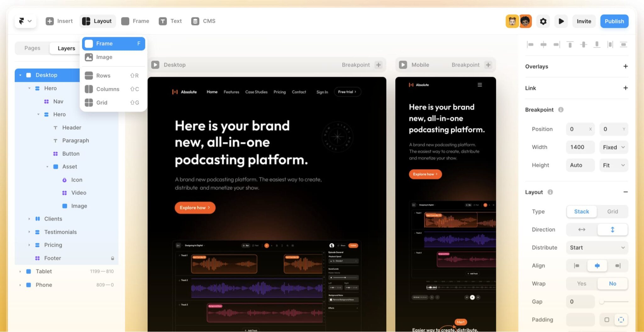This screenshot has width=644, height=332.
Task: Play the Mobile breakpoint preview
Action: pyautogui.click(x=403, y=65)
